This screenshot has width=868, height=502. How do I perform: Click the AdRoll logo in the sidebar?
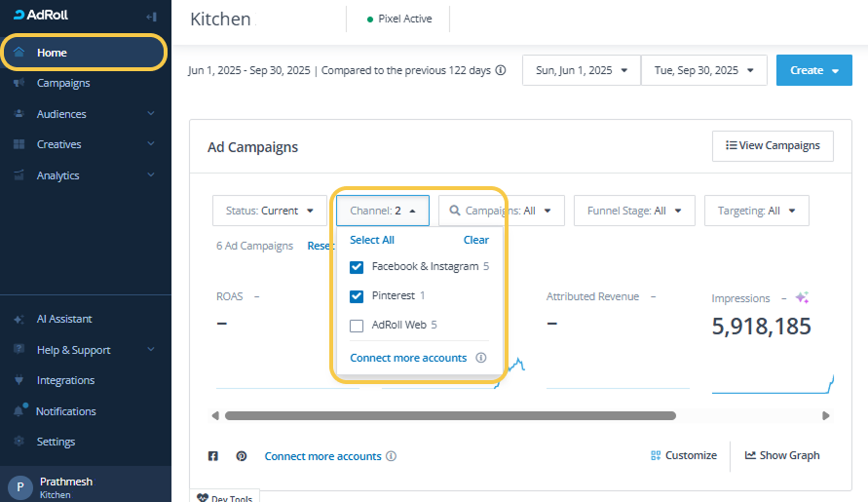[41, 16]
